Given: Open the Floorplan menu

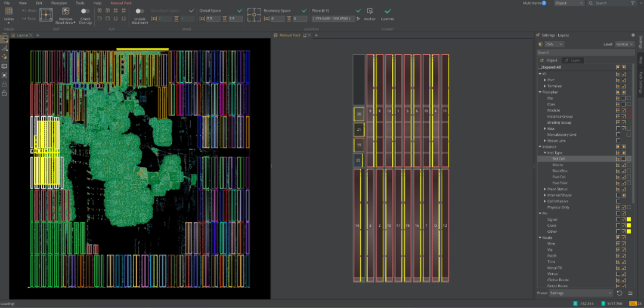Looking at the screenshot, I should click(x=58, y=3).
